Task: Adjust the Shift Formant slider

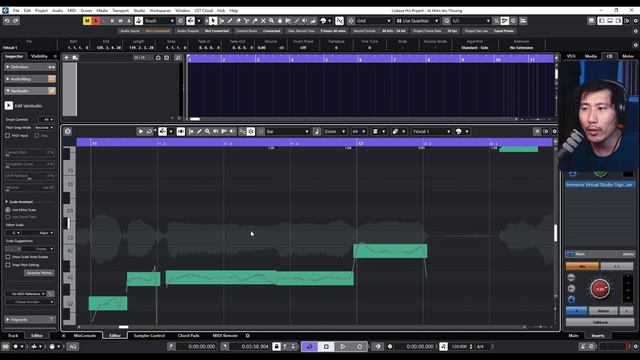Action: (29, 176)
